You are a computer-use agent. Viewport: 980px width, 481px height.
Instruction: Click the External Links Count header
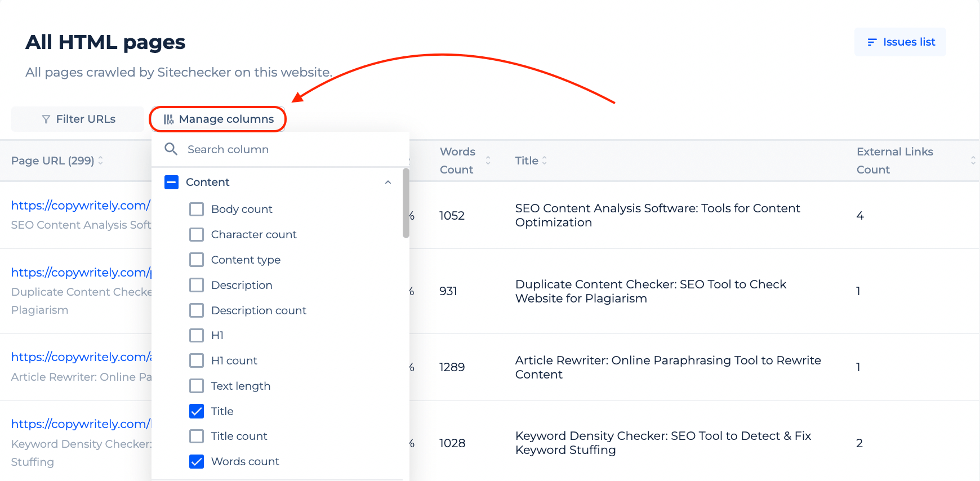pos(895,161)
